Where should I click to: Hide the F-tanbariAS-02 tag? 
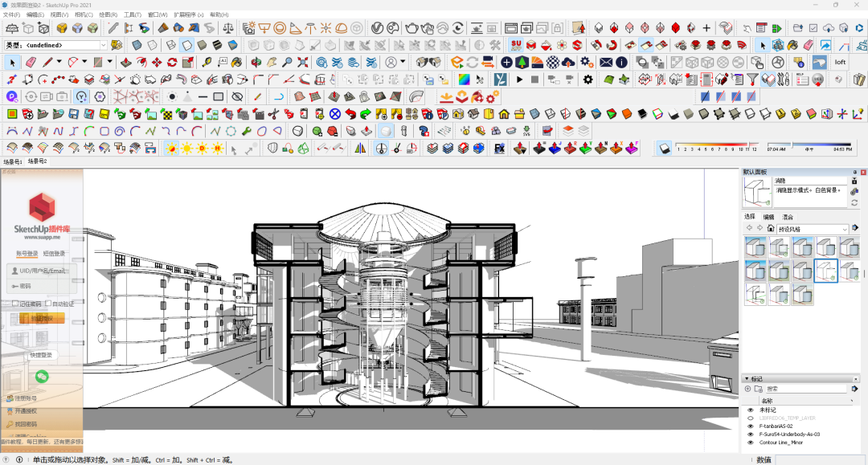click(751, 426)
